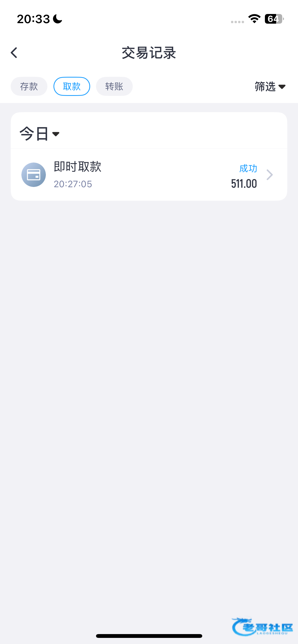Screen dimensions: 298x644
Task: Switch to the 存款 tab
Action: click(x=29, y=86)
